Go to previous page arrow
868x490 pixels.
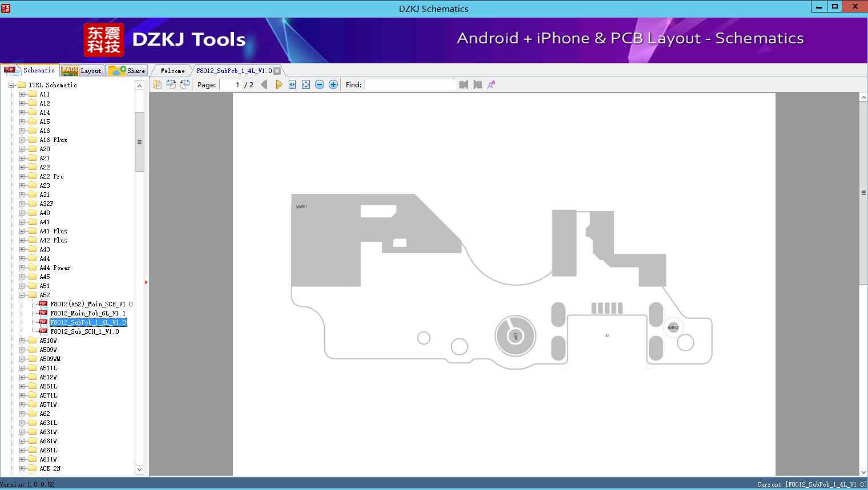(x=264, y=84)
